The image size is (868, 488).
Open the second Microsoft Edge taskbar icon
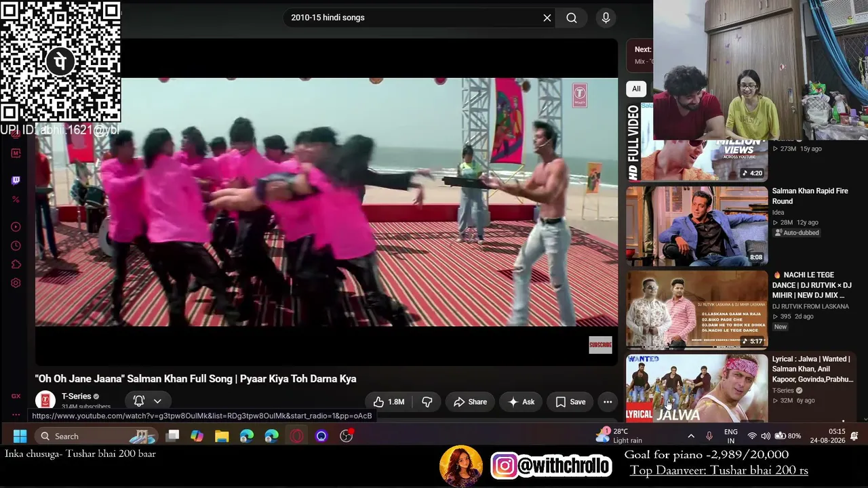[x=271, y=436]
